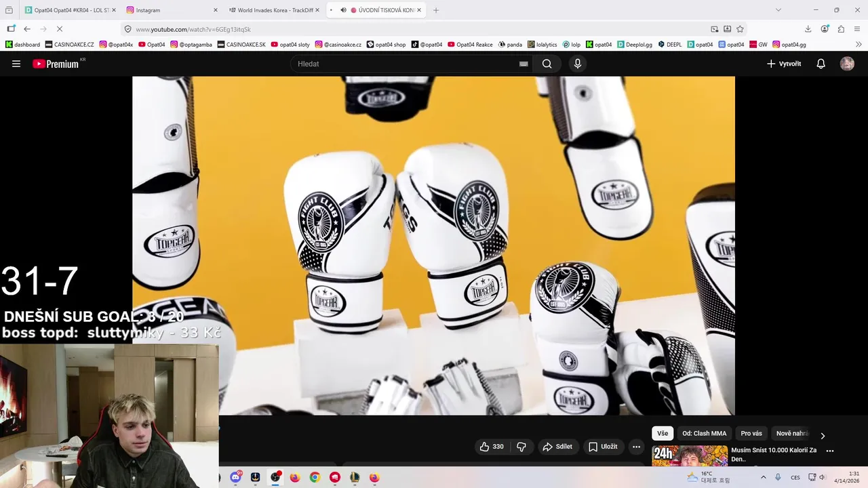Image resolution: width=868 pixels, height=488 pixels.
Task: Open on-screen keyboard icon in search box
Action: 524,64
